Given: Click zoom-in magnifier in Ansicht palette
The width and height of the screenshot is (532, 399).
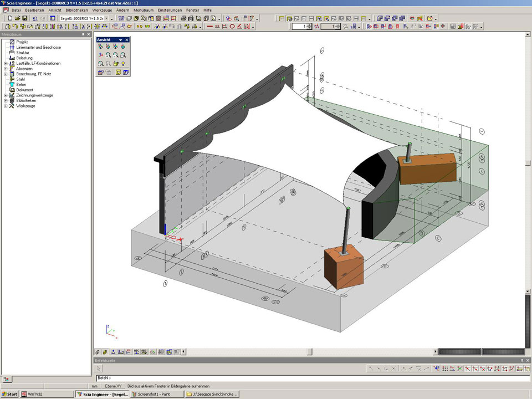Looking at the screenshot, I should tap(108, 55).
